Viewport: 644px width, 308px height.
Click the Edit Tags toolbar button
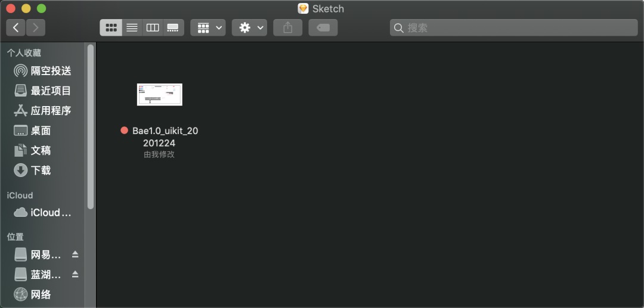323,27
